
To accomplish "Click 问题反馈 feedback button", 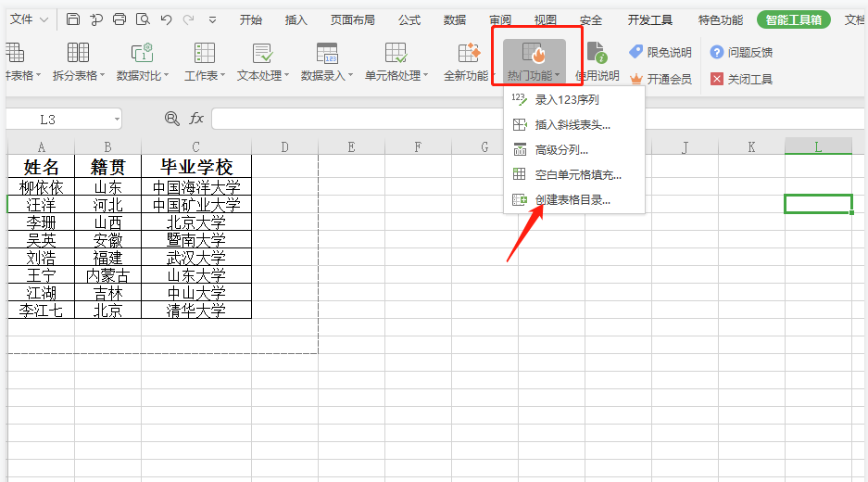I will (741, 52).
